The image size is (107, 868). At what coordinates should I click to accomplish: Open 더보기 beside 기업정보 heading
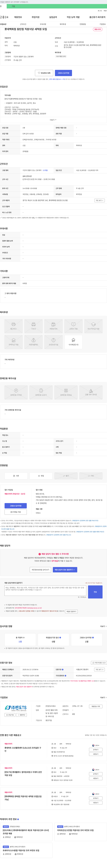tap(103, 698)
